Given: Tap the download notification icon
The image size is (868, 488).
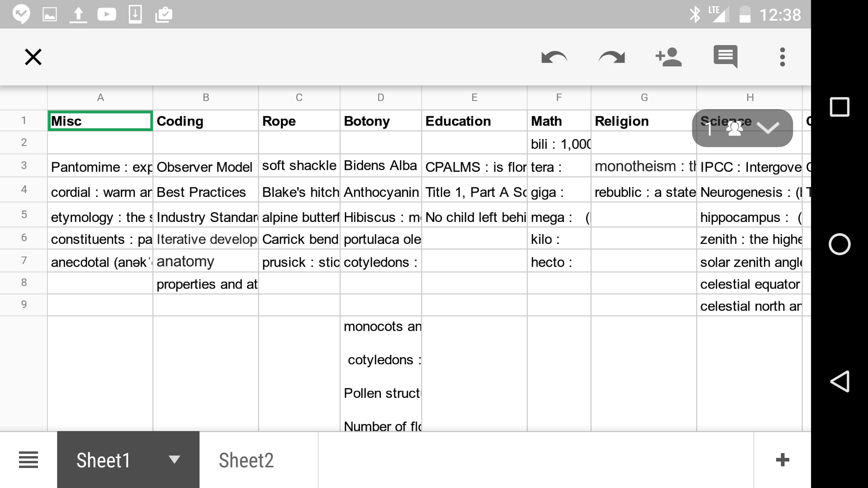Looking at the screenshot, I should (x=135, y=15).
